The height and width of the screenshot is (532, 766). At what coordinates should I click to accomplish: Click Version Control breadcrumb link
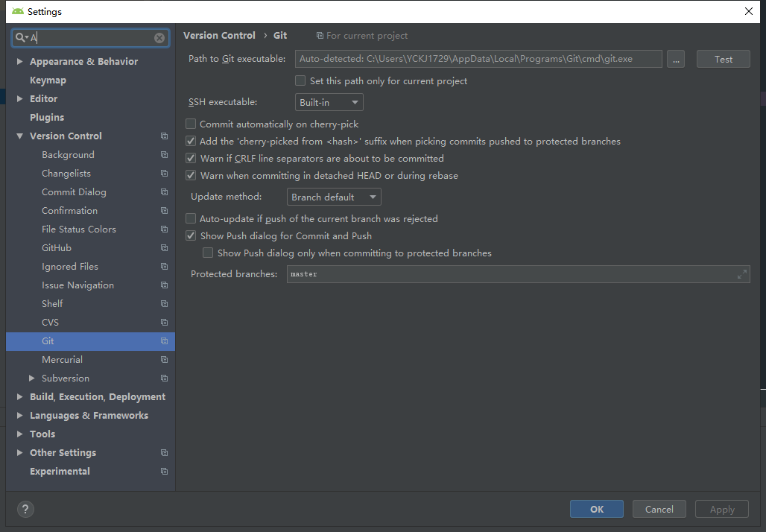219,35
